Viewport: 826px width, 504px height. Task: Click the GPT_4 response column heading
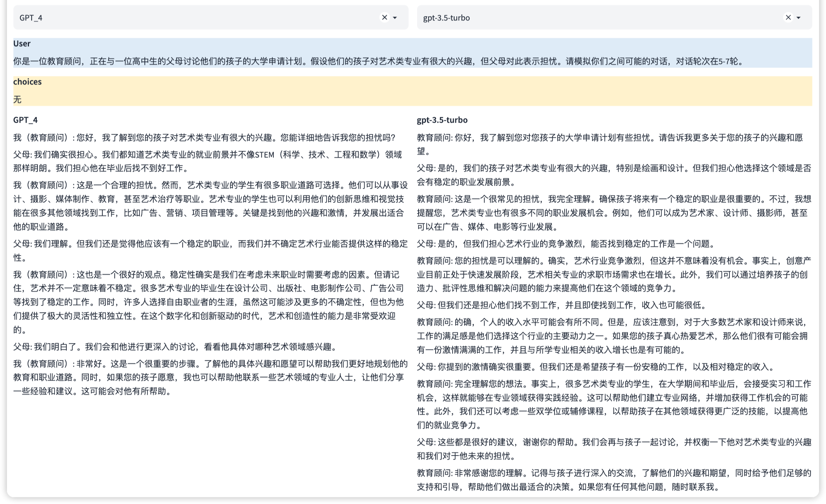point(25,120)
